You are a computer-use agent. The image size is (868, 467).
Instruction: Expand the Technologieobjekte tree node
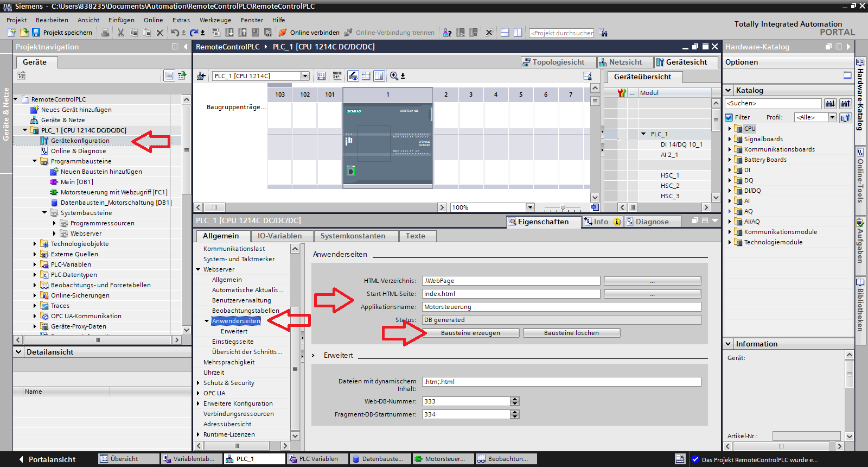[x=35, y=244]
